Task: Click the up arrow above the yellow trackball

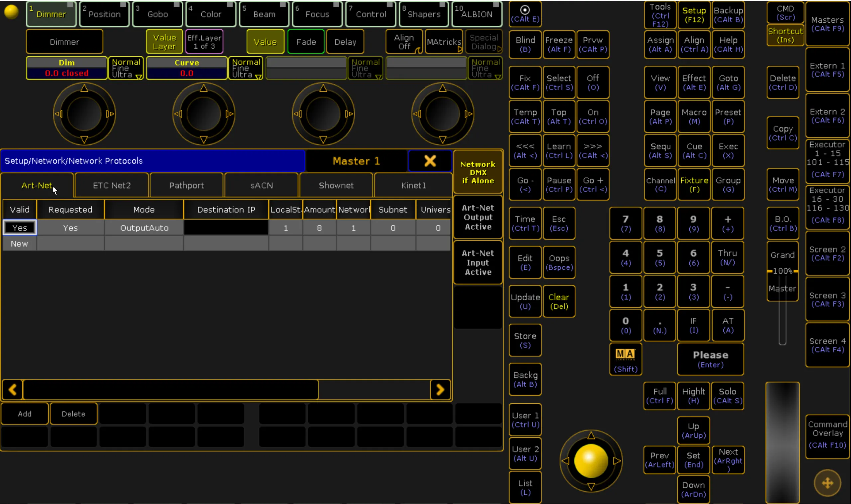Action: coord(591,435)
